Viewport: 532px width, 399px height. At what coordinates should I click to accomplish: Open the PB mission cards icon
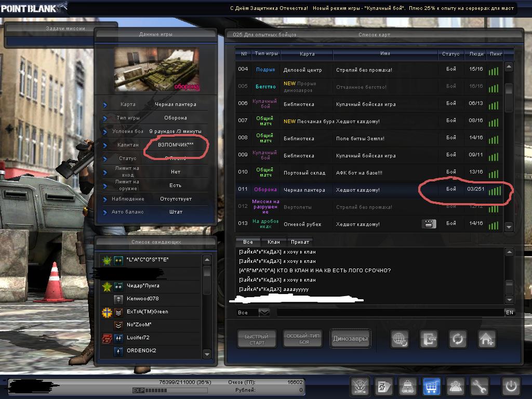pos(384,386)
